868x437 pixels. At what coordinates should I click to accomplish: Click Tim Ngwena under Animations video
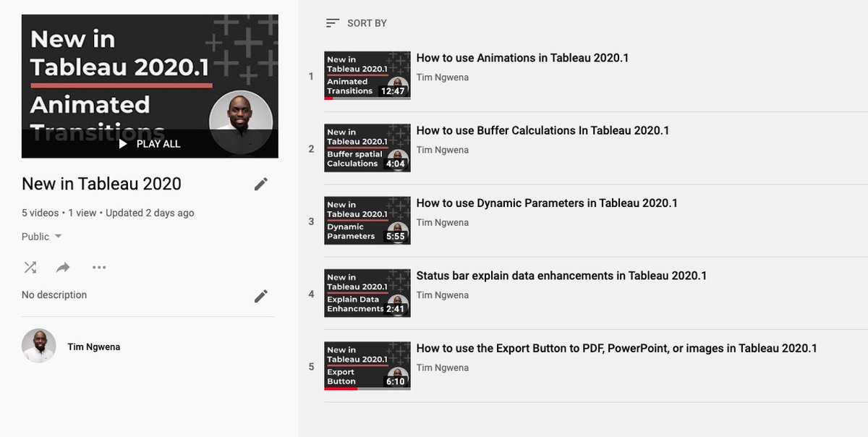coord(443,77)
